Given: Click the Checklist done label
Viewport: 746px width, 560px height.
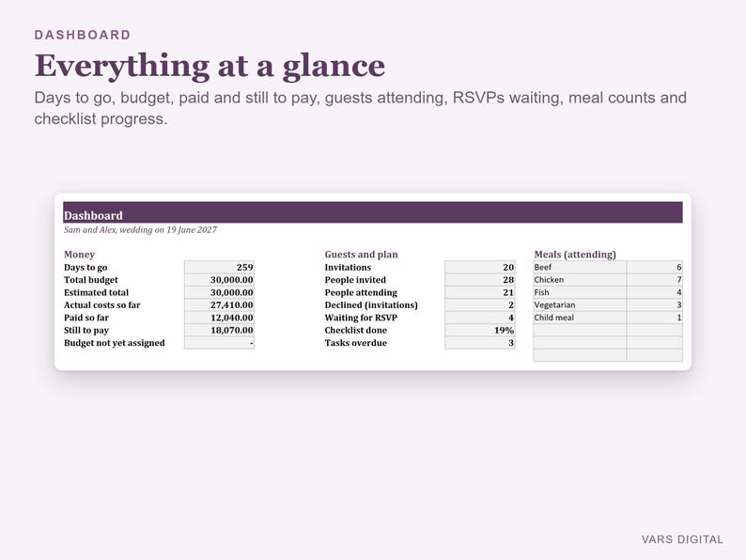Looking at the screenshot, I should tap(356, 330).
